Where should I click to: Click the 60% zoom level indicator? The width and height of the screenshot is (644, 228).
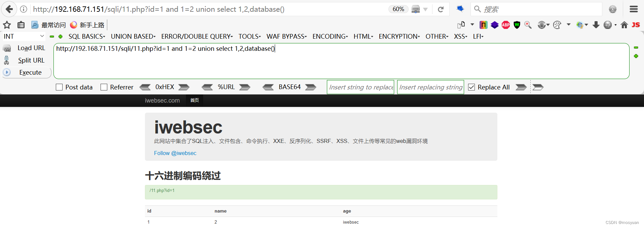(398, 9)
